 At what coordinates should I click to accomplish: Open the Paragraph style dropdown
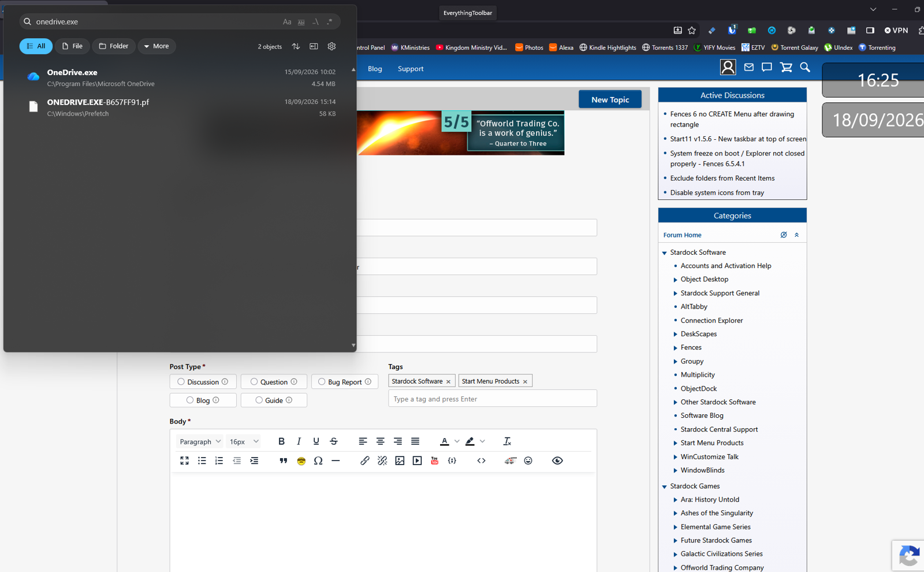pos(200,441)
